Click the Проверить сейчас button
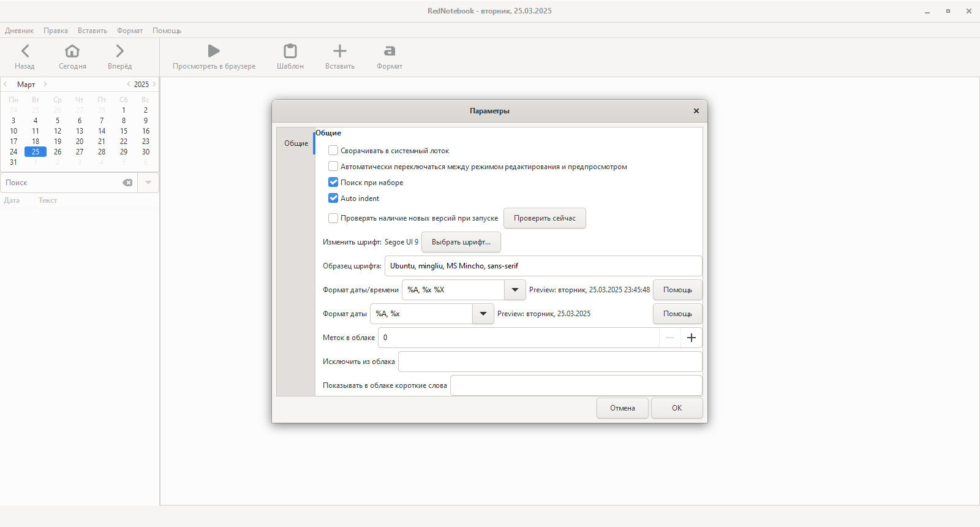This screenshot has width=980, height=527. [545, 218]
